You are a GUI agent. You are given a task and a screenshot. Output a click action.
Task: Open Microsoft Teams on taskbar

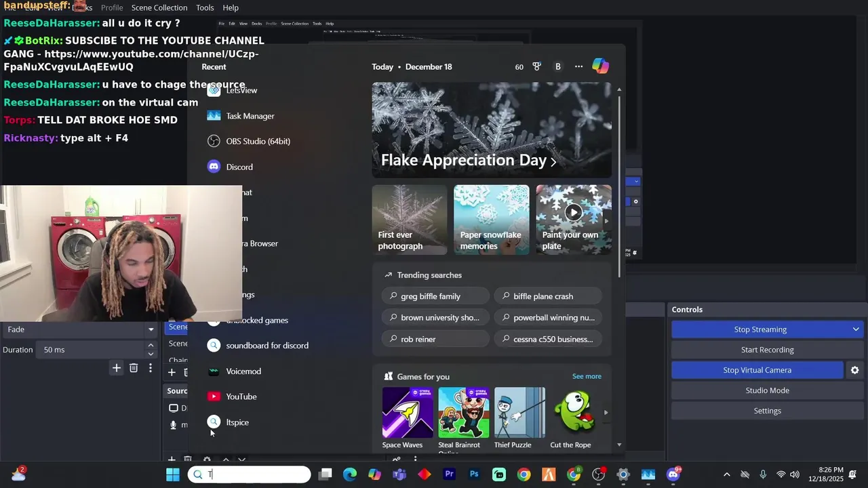tap(399, 474)
